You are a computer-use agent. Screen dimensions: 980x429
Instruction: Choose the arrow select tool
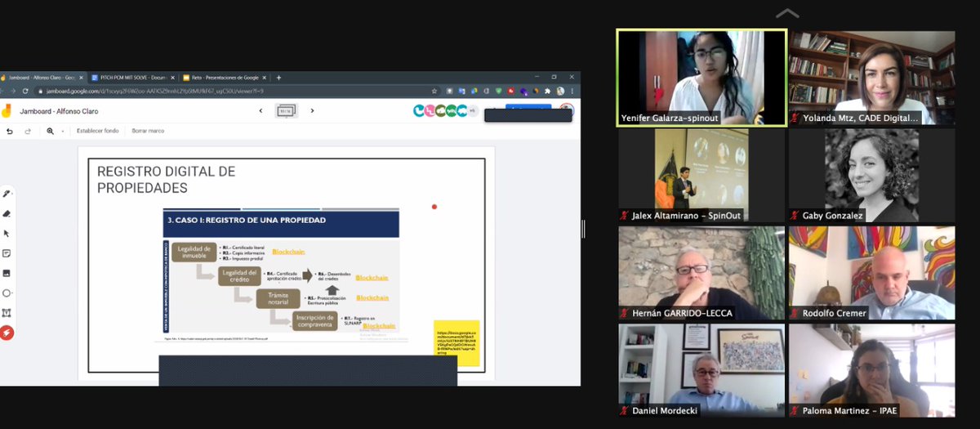[7, 233]
